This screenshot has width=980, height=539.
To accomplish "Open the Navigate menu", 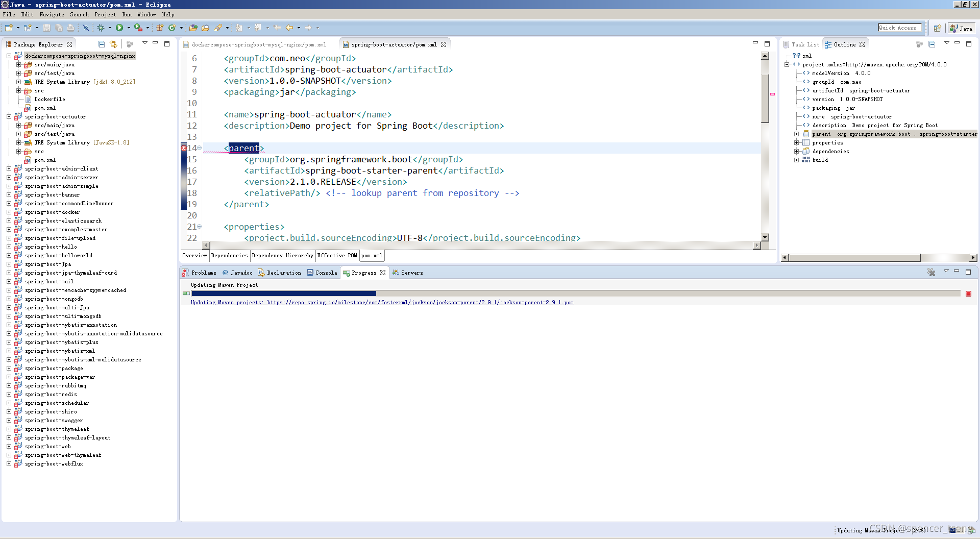I will (x=52, y=14).
